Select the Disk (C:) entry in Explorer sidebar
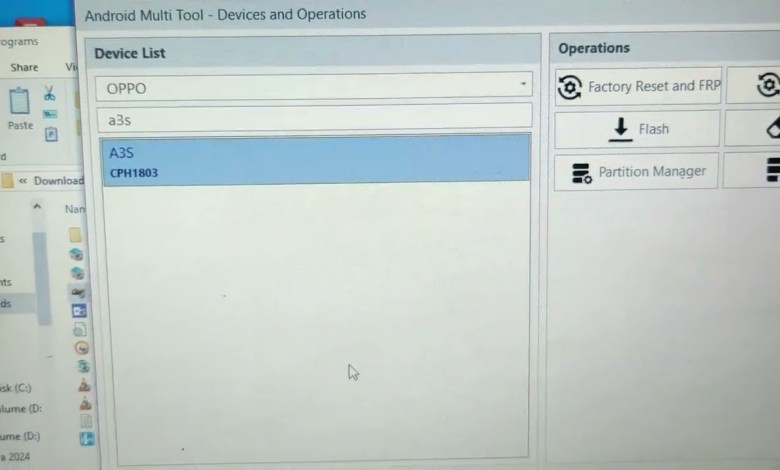780x470 pixels. 16,387
